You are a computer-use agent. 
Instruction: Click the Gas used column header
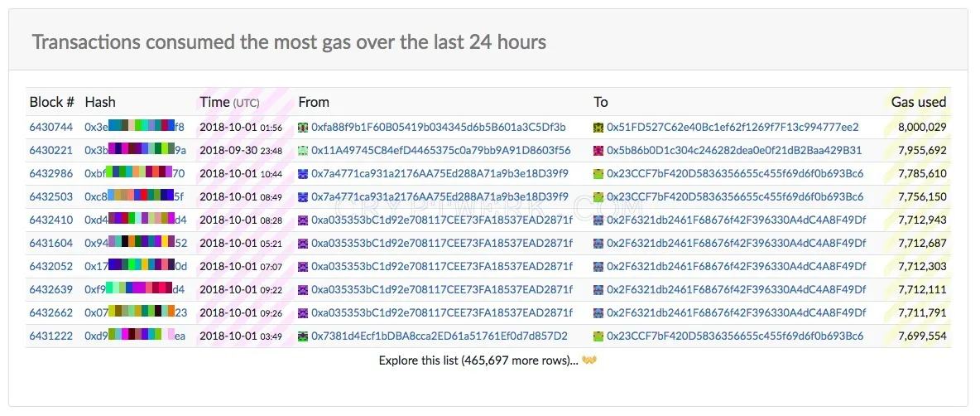pyautogui.click(x=919, y=102)
